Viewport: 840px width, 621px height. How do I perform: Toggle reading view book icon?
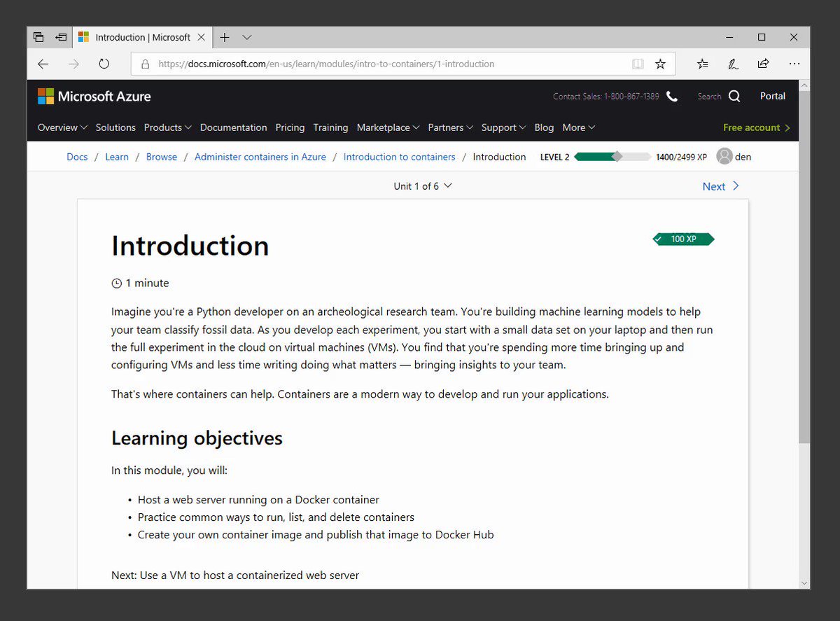[x=638, y=64]
